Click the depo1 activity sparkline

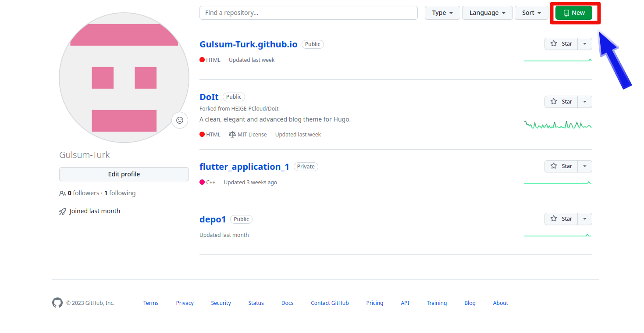tap(558, 235)
